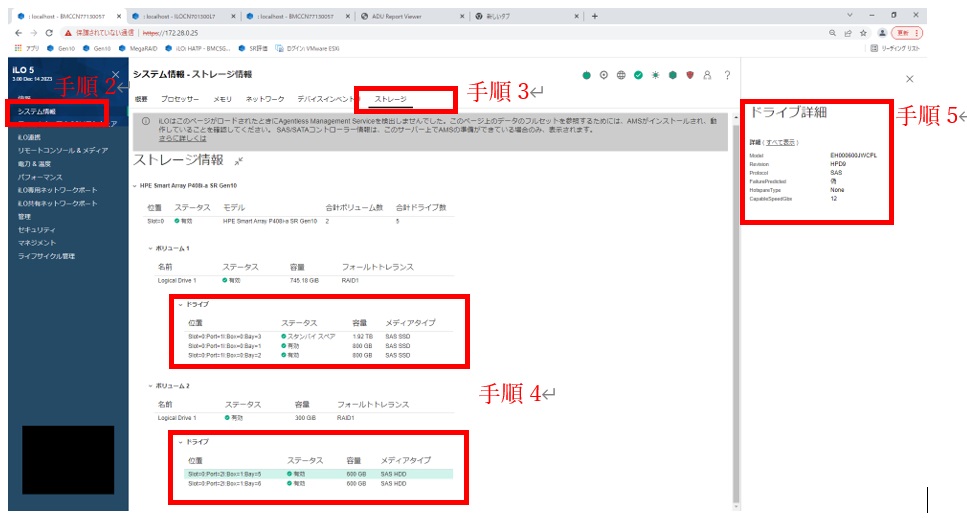Click the 更新 Chrome update button
967x518 pixels.
click(907, 33)
